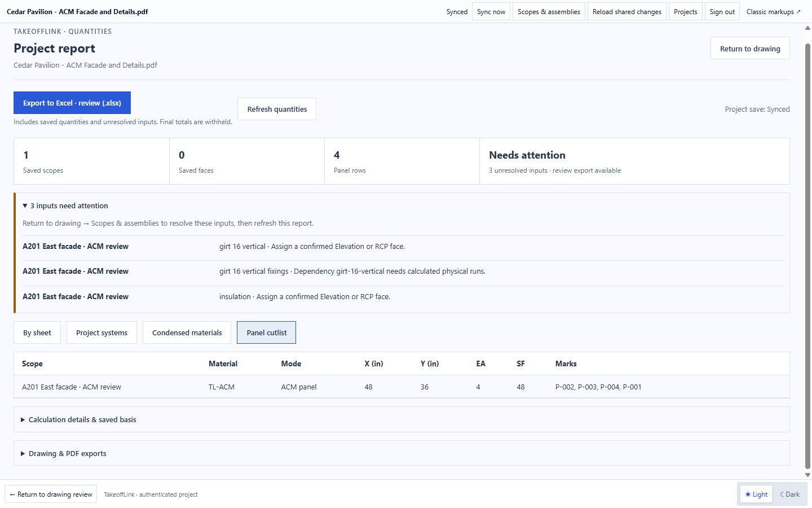812x508 pixels.
Task: Click Sync now in top bar
Action: coord(491,11)
